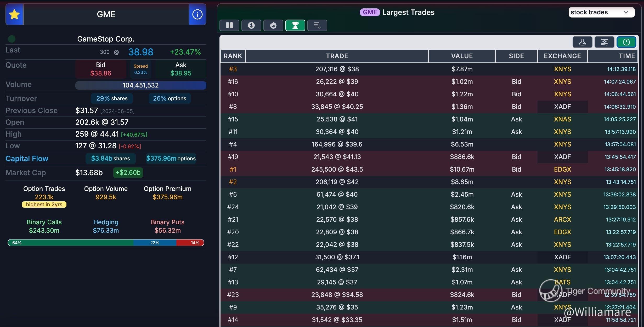Toggle sort by value with banknote icon
The width and height of the screenshot is (644, 327).
[604, 42]
